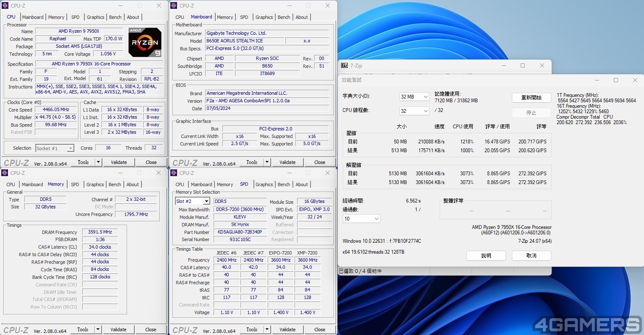Image resolution: width=644 pixels, height=335 pixels.
Task: Click the CPU-Z app icon in the SPD window title bar
Action: 174,173
